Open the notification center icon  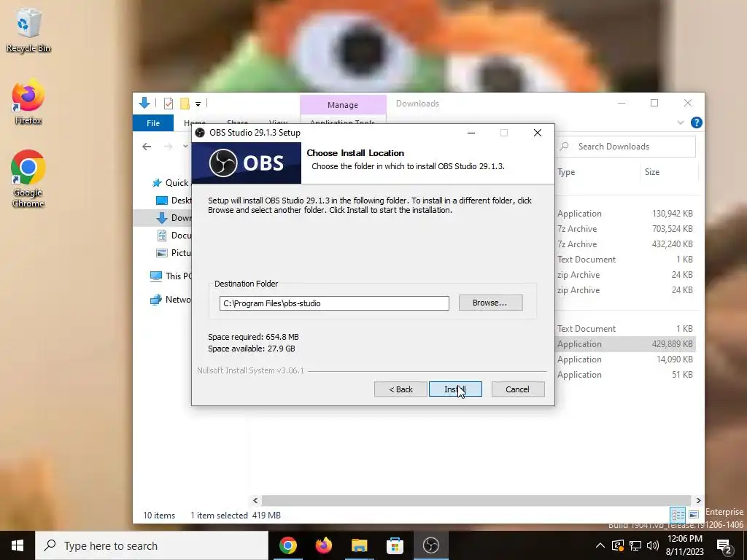coord(724,546)
